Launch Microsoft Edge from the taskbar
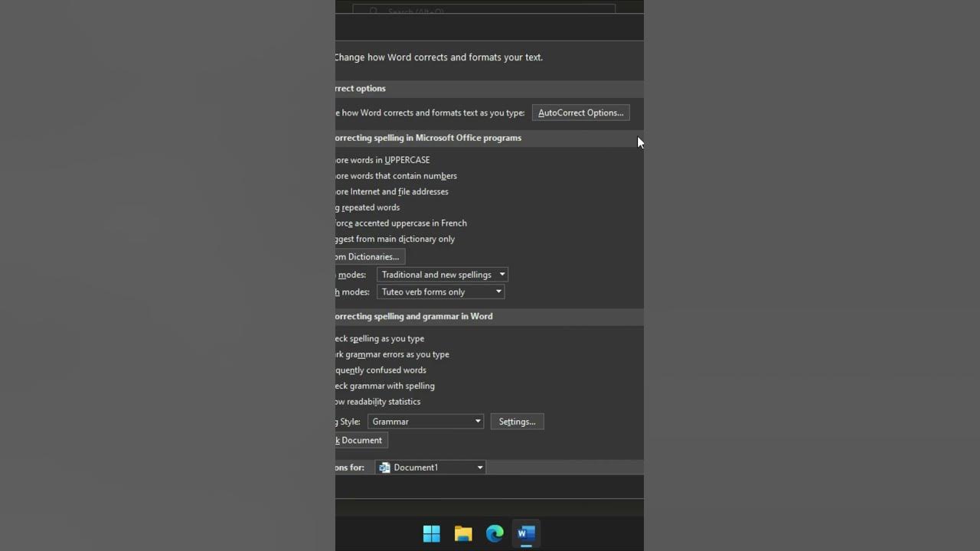980x551 pixels. [495, 533]
